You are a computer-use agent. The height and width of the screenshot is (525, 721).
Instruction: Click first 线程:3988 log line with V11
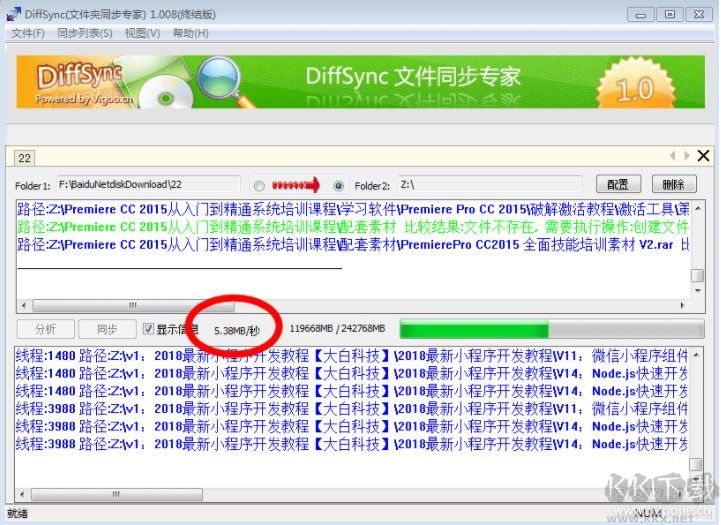point(351,408)
